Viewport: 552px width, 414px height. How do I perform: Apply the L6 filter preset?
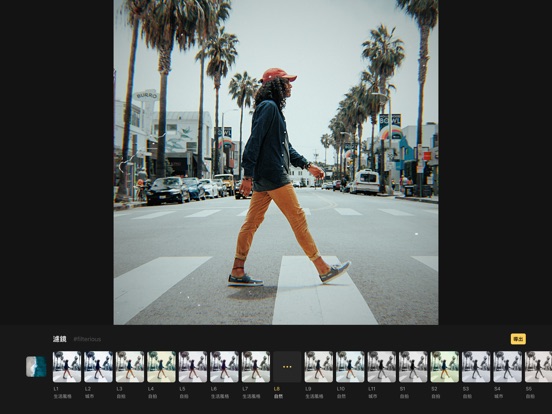click(224, 366)
